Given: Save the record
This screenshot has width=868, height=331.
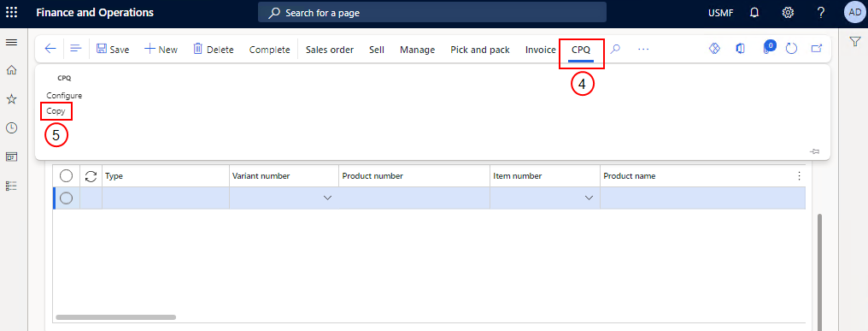Looking at the screenshot, I should coord(113,50).
